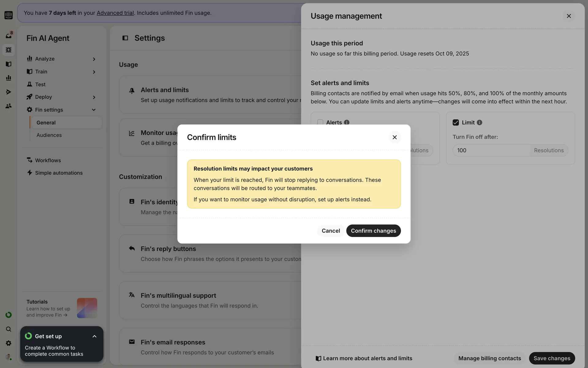Enable the Alerts checkbox
This screenshot has height=368, width=588.
tap(320, 122)
